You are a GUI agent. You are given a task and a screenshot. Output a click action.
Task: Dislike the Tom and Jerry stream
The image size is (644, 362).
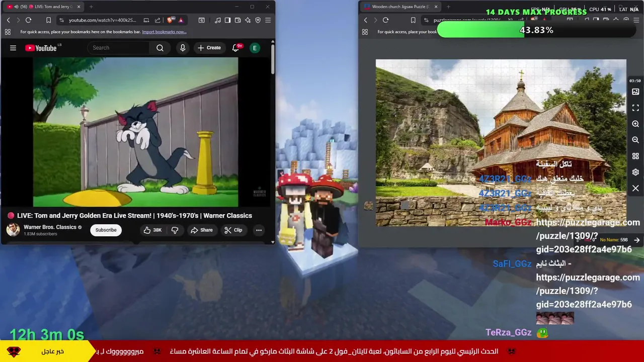point(175,230)
